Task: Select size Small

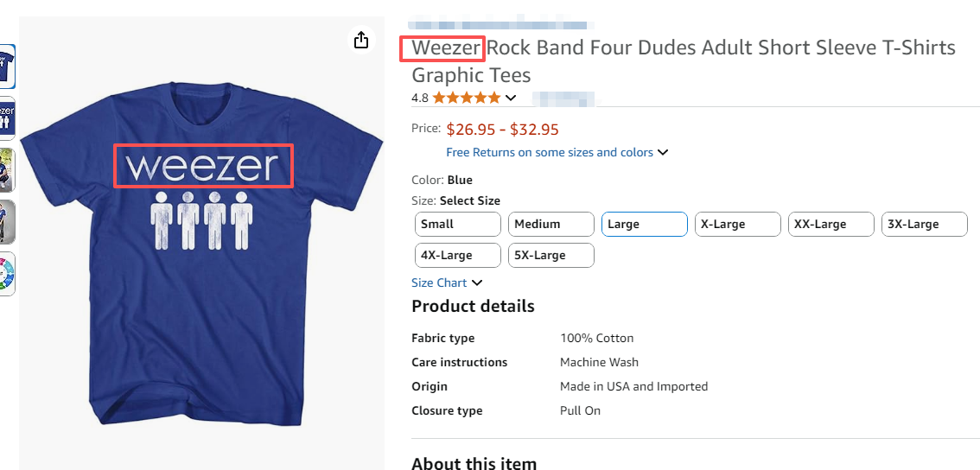Action: (x=458, y=224)
